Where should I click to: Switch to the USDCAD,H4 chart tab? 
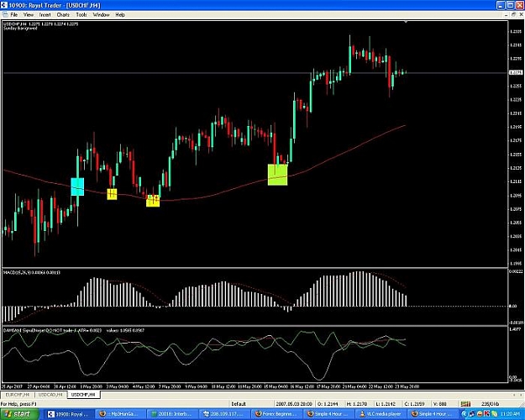coord(50,395)
